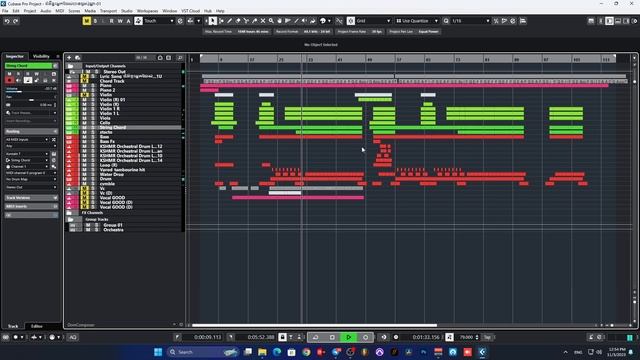The image size is (640, 360).
Task: Open the Transport menu
Action: point(108,11)
